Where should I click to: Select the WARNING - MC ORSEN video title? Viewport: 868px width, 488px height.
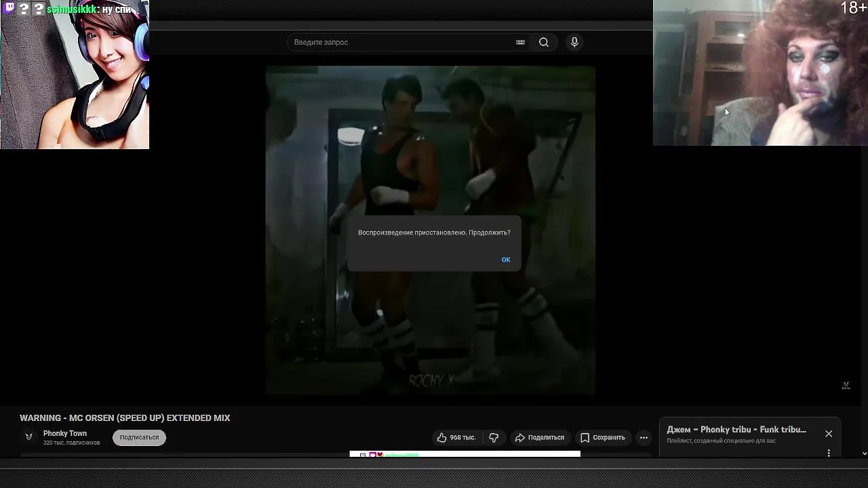tap(125, 418)
